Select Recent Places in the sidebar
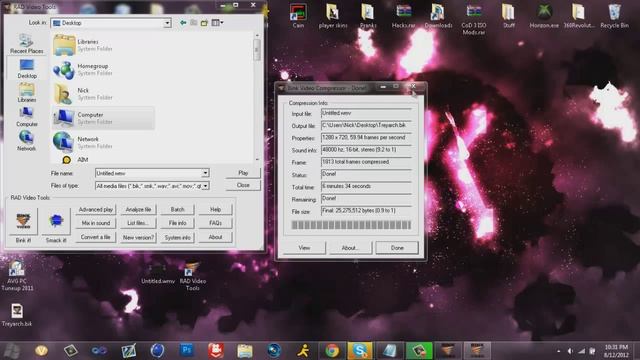 [x=27, y=44]
